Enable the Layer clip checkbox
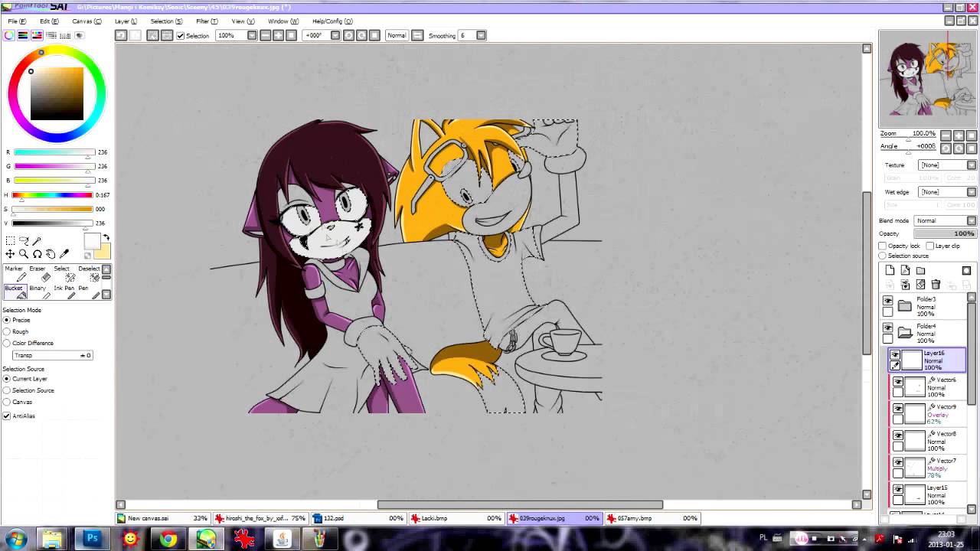Image resolution: width=980 pixels, height=551 pixels. [929, 246]
